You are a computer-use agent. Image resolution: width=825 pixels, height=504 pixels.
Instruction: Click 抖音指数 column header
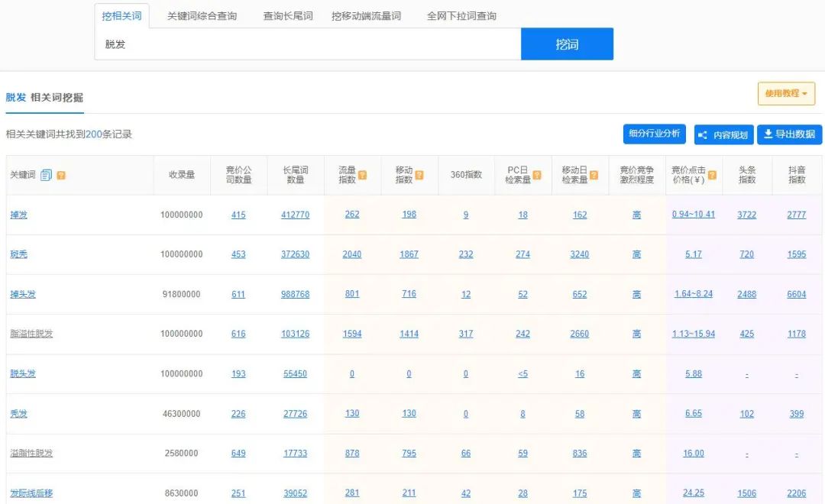coord(797,175)
